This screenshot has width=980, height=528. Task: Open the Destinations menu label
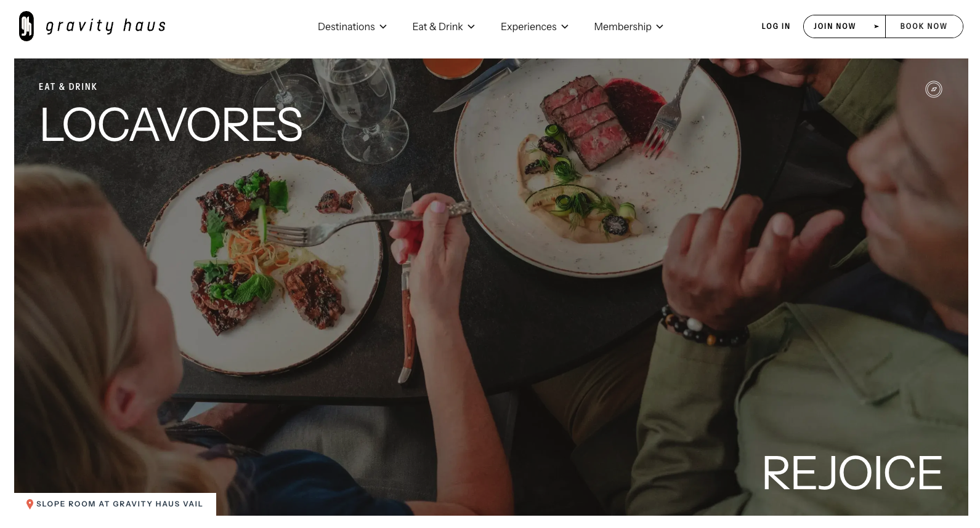[346, 26]
